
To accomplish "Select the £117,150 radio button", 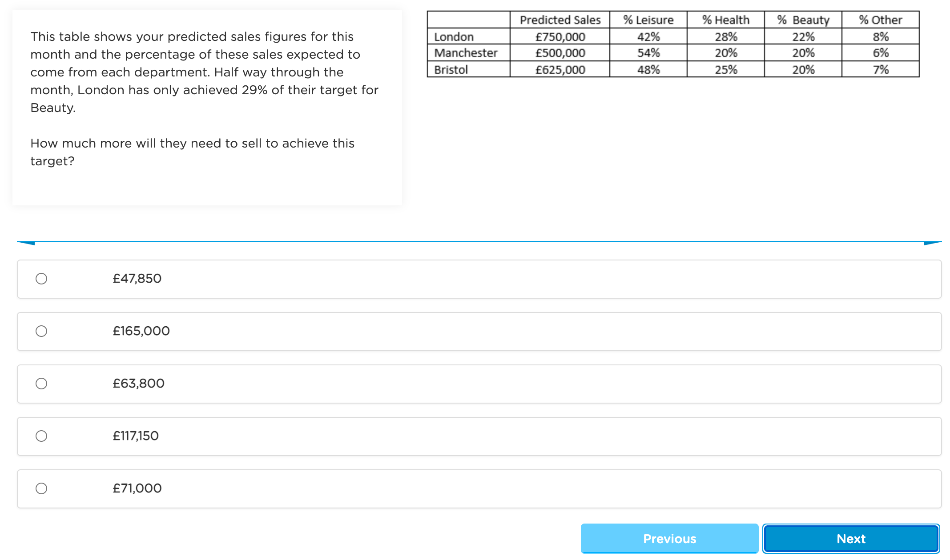I will point(41,436).
